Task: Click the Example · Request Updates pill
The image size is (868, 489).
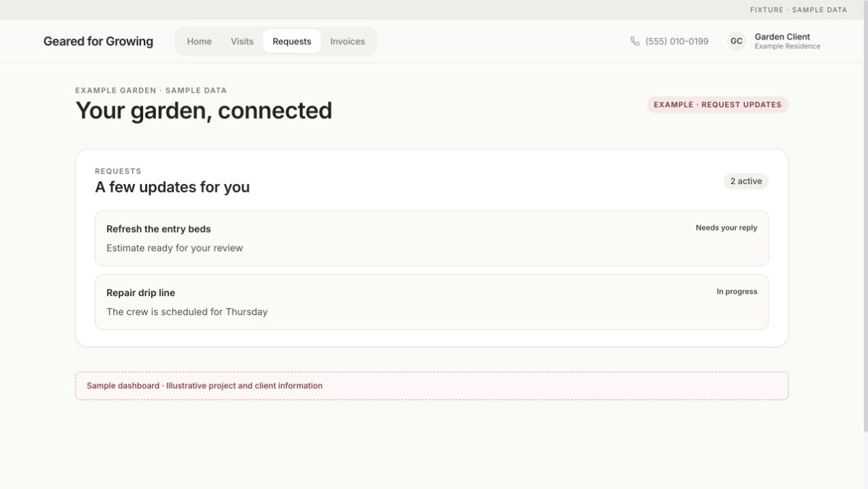Action: (717, 104)
